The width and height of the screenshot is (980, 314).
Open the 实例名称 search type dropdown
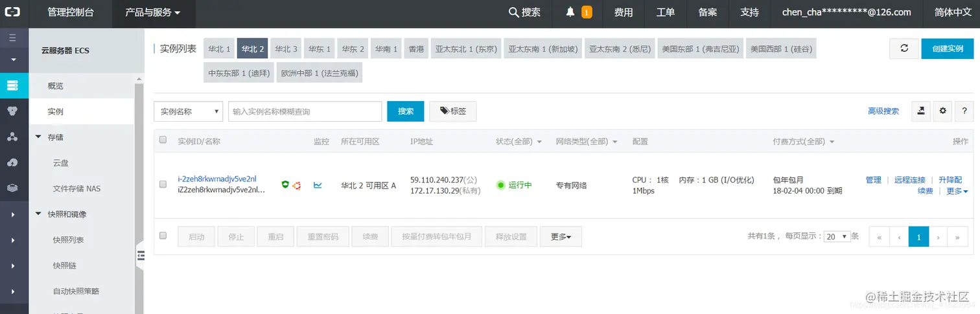[x=188, y=111]
